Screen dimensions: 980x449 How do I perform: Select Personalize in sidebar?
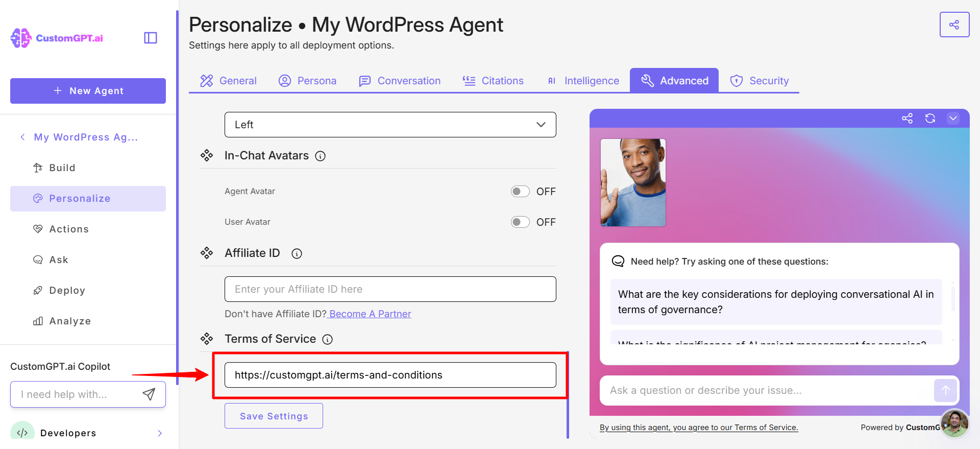tap(88, 199)
